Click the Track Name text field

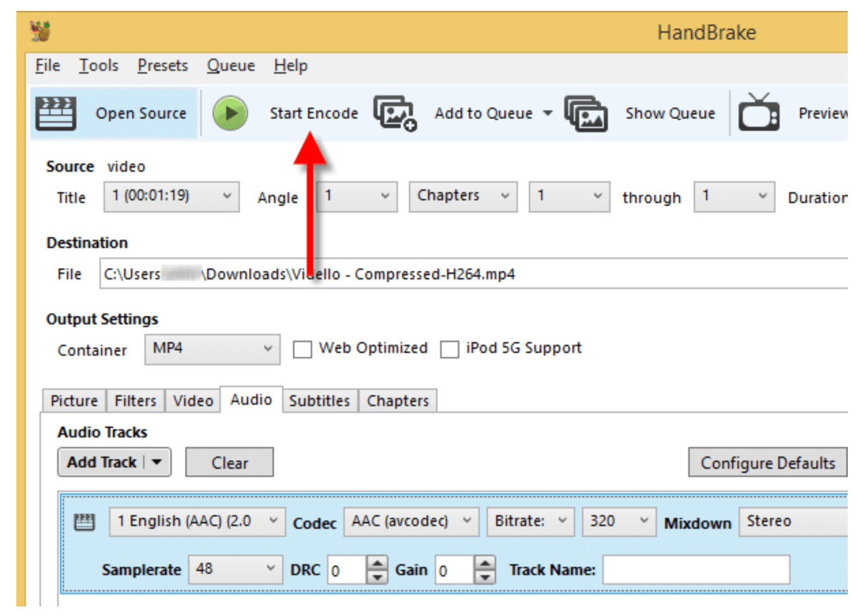[696, 570]
